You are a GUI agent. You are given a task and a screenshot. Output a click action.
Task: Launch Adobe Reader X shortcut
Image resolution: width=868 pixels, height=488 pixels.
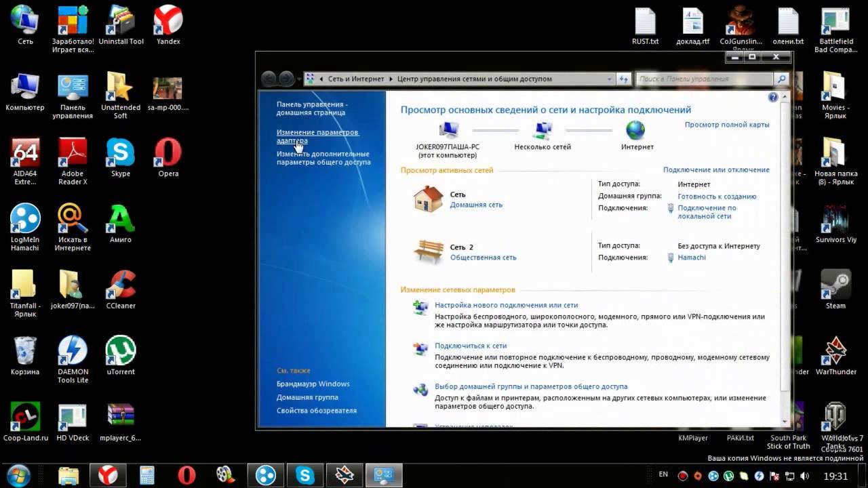click(73, 161)
